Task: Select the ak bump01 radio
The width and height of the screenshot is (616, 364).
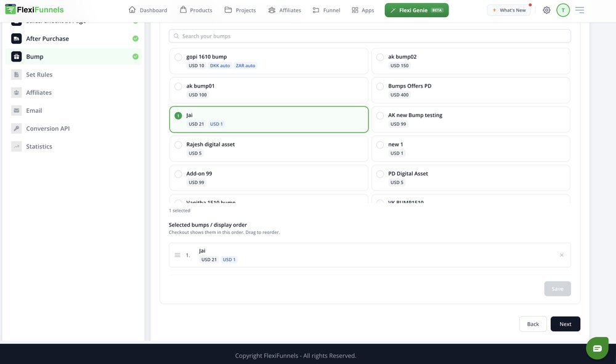Action: click(178, 86)
